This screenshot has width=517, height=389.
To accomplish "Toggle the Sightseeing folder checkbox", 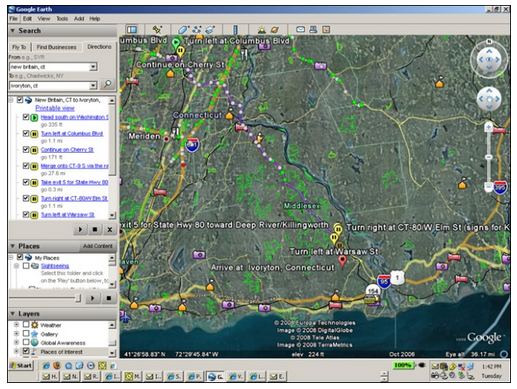I will tap(26, 266).
